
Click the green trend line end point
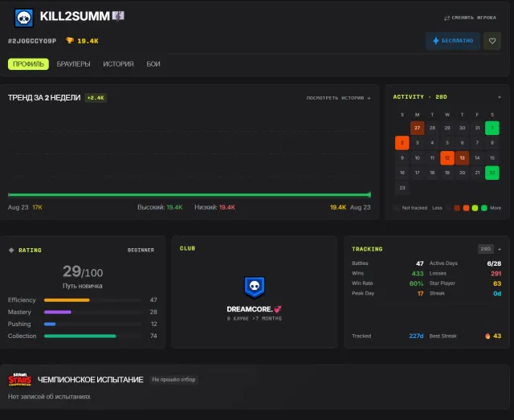point(369,195)
